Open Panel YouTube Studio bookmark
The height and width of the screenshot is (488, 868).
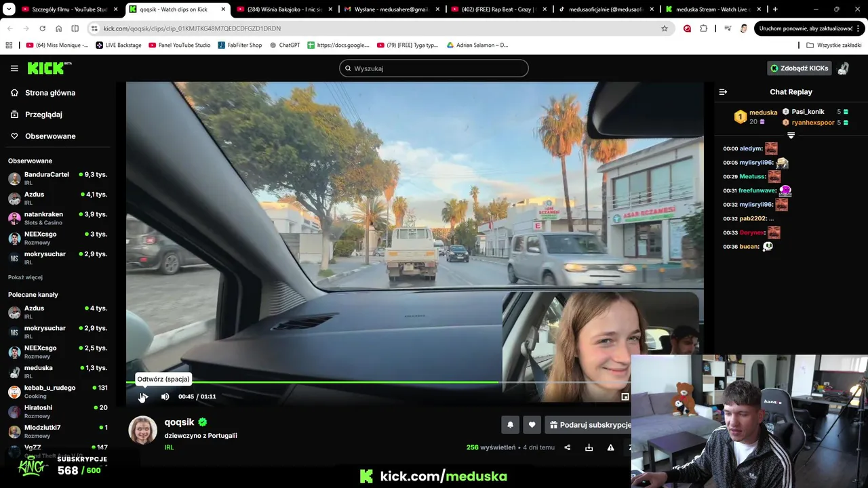coord(179,45)
